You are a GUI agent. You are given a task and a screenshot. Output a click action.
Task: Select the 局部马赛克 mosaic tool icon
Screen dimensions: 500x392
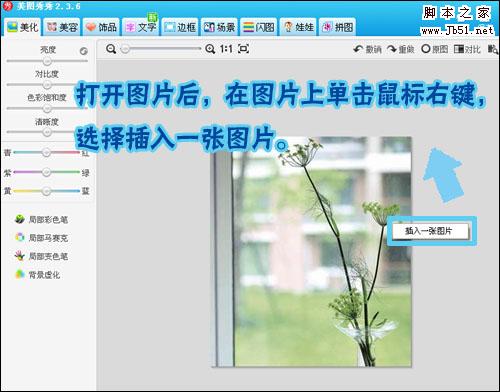20,237
